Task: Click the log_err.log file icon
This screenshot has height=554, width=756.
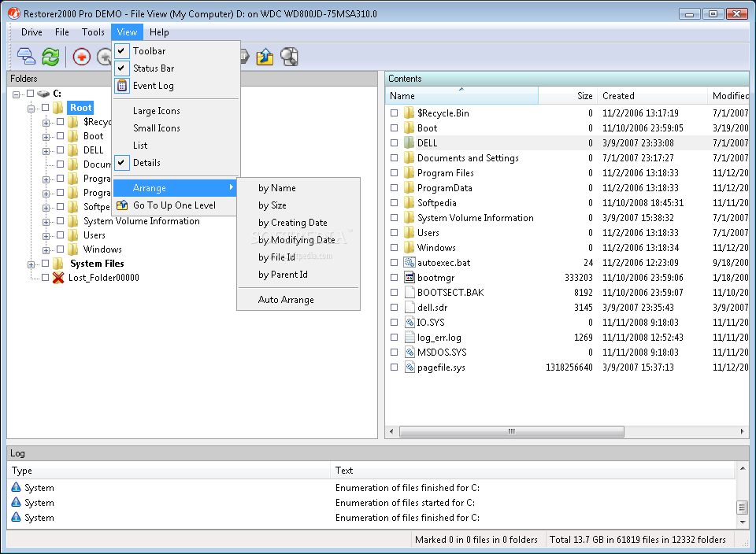Action: pyautogui.click(x=409, y=338)
